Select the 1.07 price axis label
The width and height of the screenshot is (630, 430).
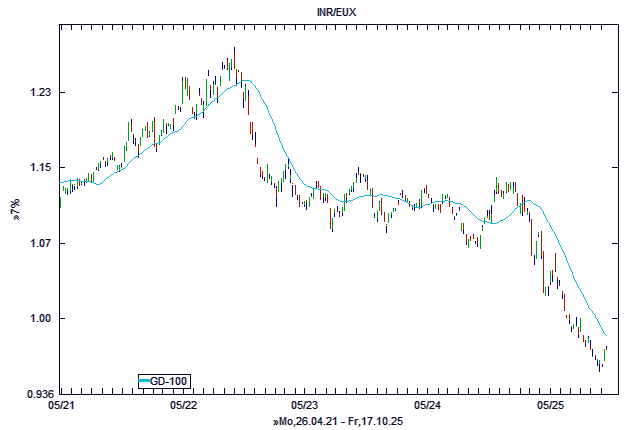click(x=38, y=243)
